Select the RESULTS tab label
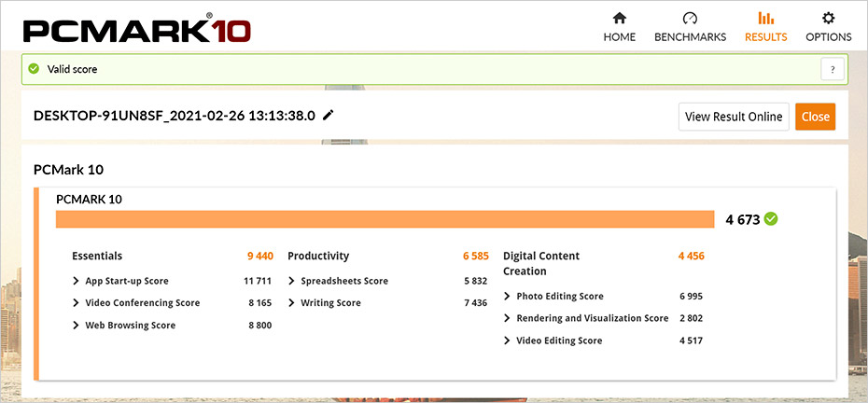This screenshot has height=403, width=868. tap(765, 37)
